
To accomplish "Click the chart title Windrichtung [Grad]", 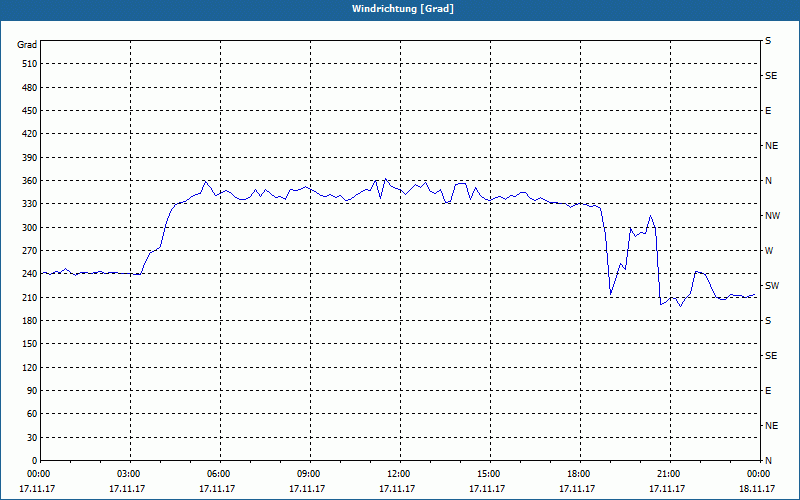I will click(x=403, y=9).
